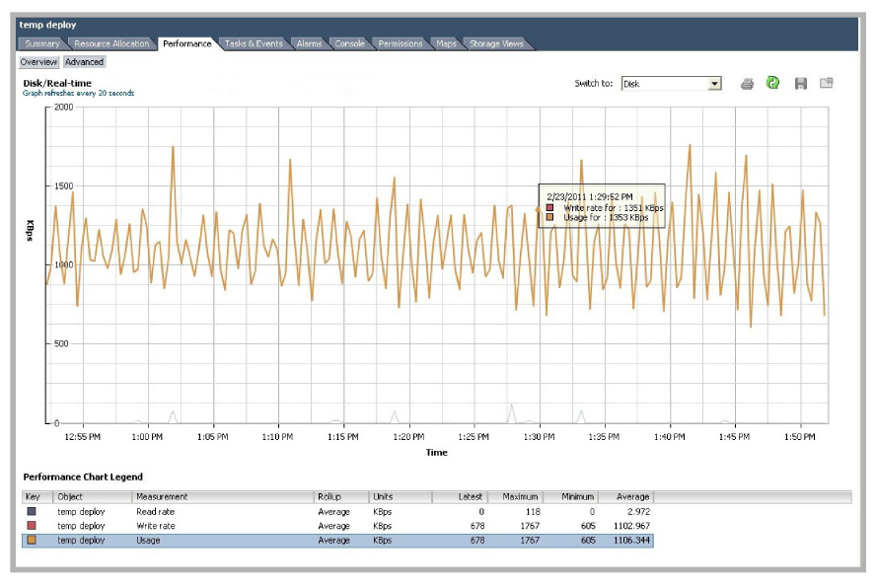Open the Resource Allocation tab

click(x=111, y=43)
